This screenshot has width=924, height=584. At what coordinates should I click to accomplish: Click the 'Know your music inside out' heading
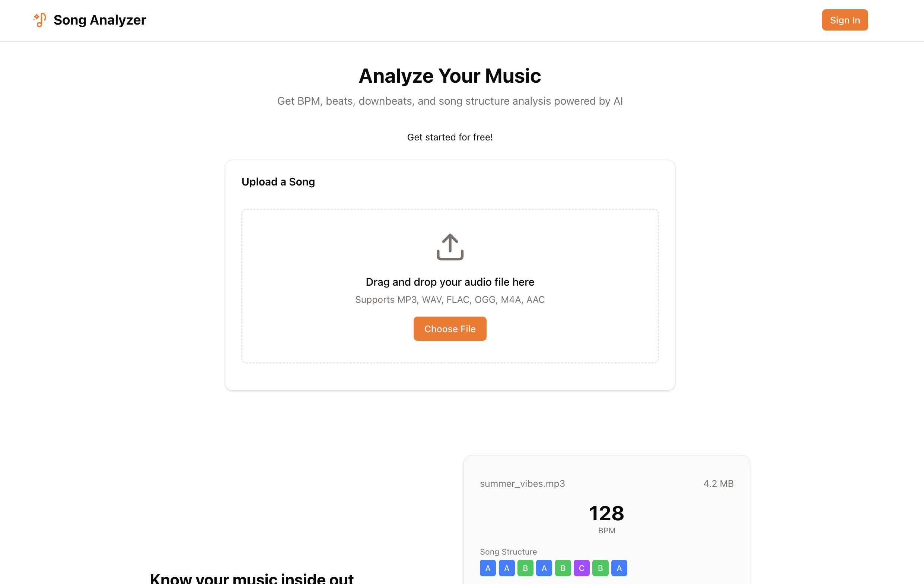tap(252, 578)
